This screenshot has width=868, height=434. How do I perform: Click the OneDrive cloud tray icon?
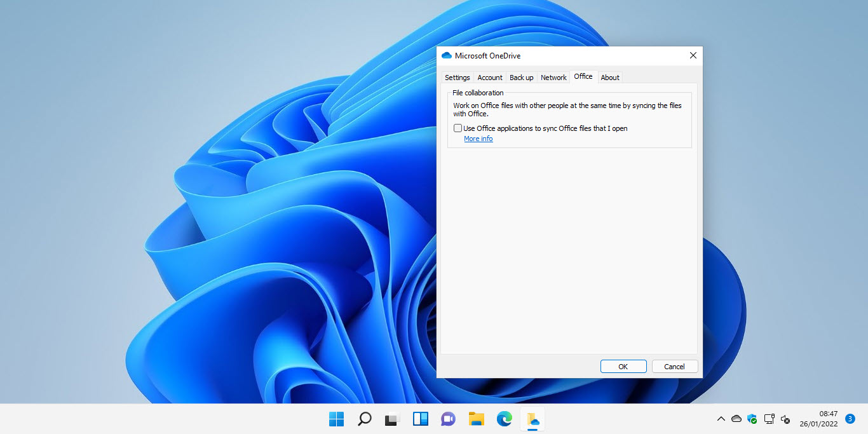click(x=736, y=419)
